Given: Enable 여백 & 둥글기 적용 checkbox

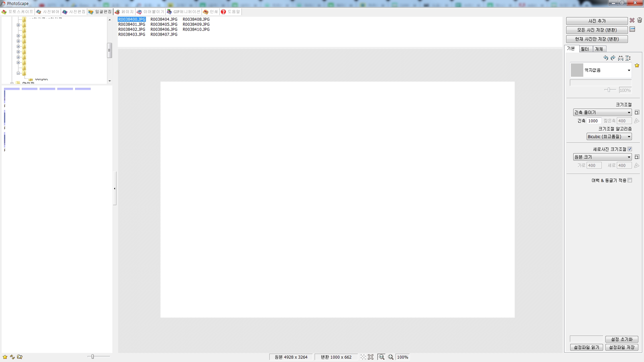Looking at the screenshot, I should (630, 180).
